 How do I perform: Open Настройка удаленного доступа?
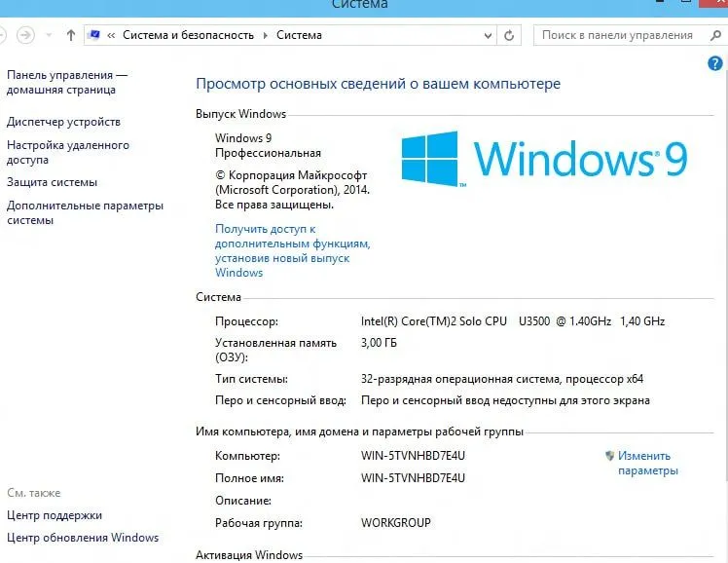click(x=68, y=152)
